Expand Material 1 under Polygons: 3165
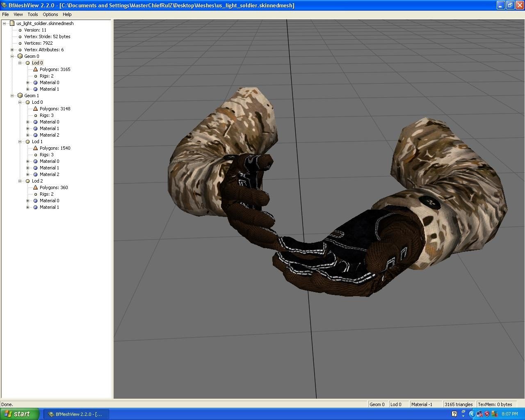Image resolution: width=525 pixels, height=420 pixels. tap(27, 89)
